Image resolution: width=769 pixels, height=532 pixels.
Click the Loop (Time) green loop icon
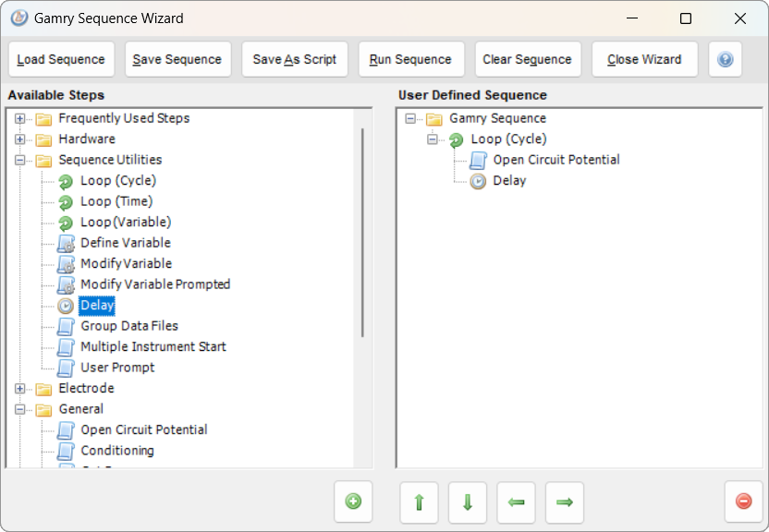point(66,202)
